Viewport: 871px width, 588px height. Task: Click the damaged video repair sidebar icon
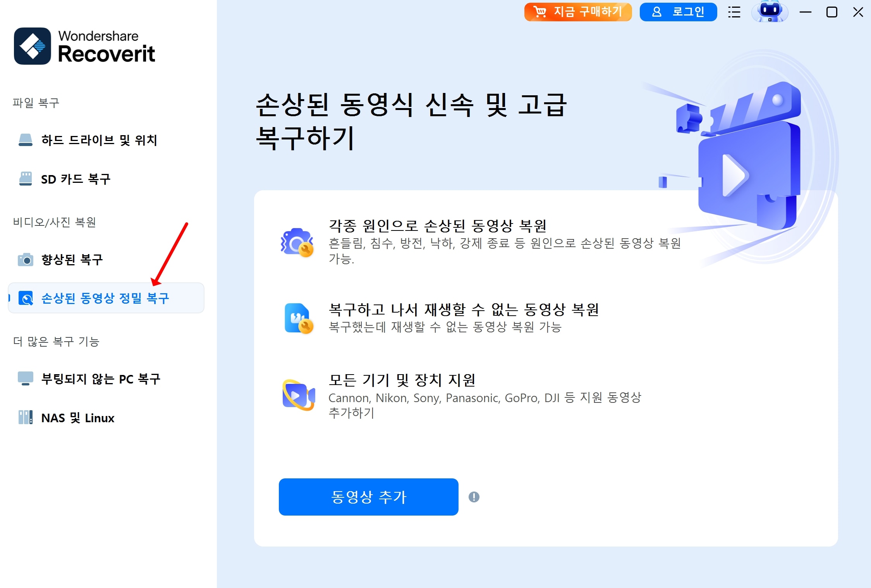(26, 298)
